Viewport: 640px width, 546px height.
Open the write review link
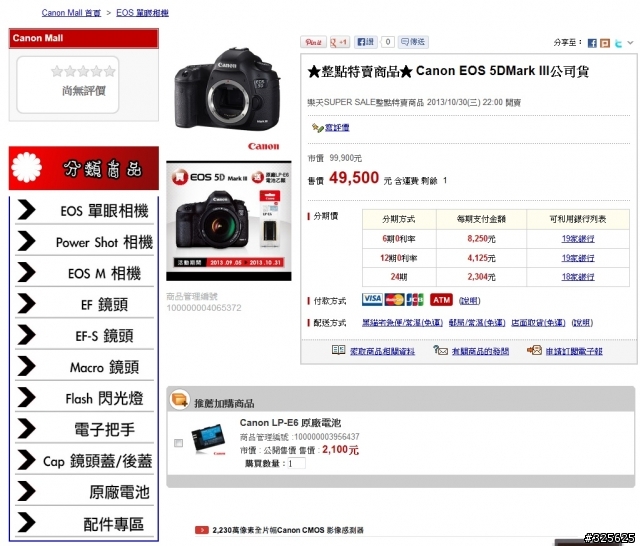tap(337, 128)
